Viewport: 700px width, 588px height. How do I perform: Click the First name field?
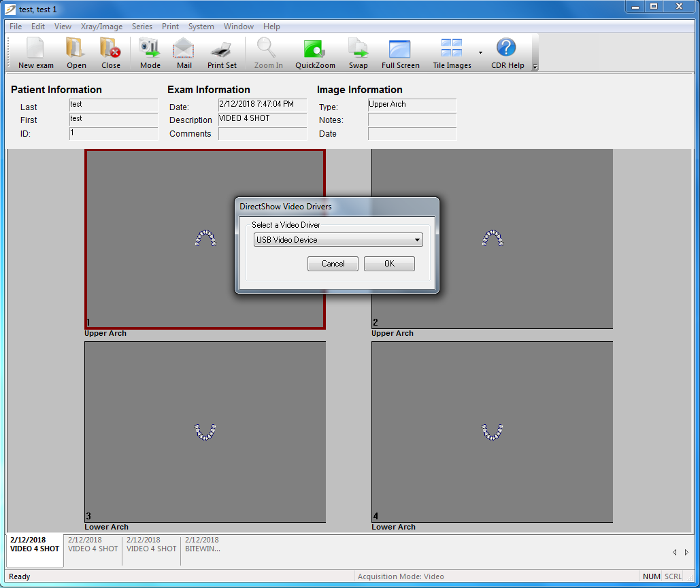pos(114,119)
